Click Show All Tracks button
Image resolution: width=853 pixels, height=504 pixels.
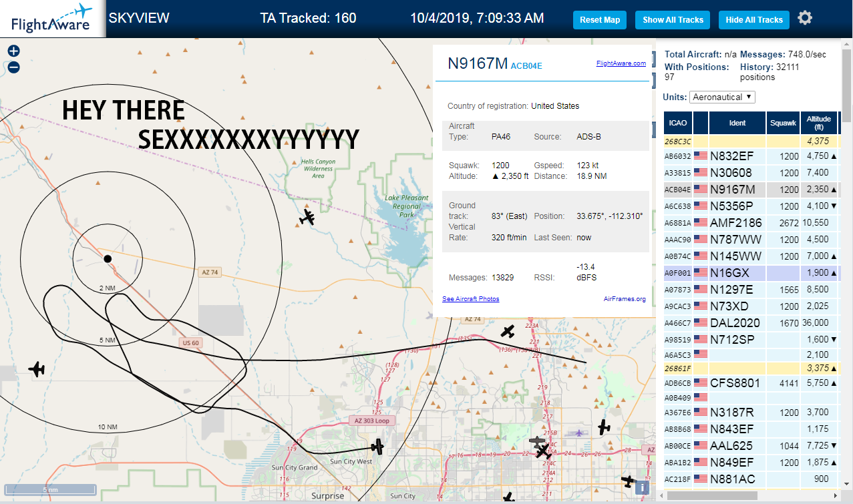(x=673, y=20)
